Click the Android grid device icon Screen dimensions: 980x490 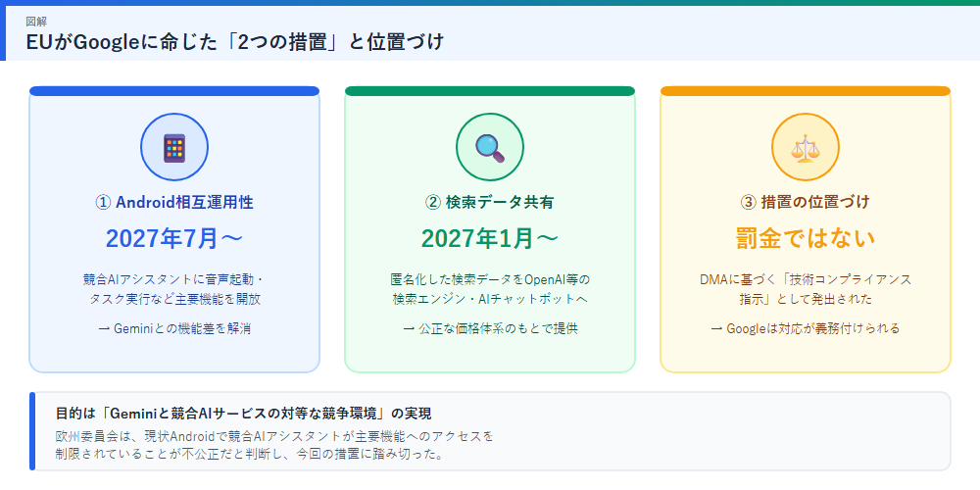pos(174,148)
